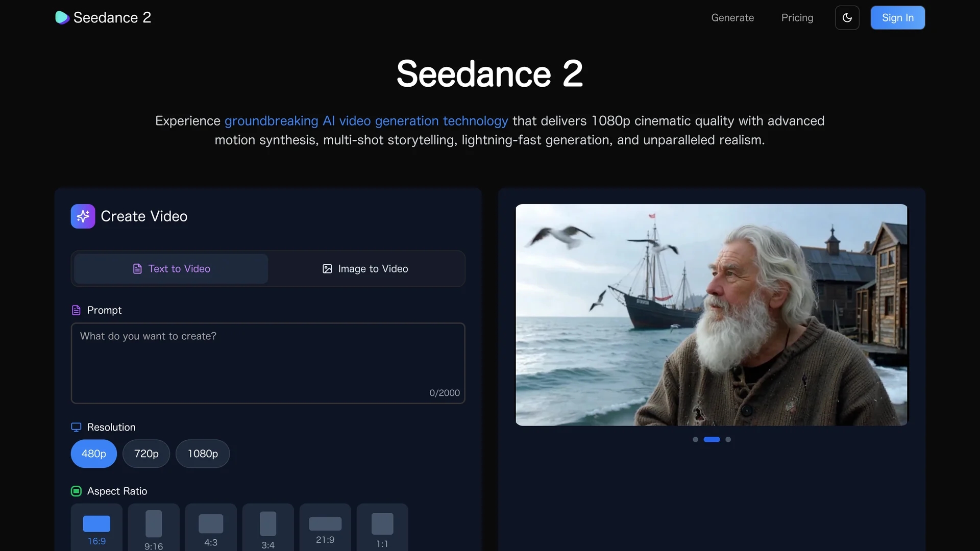The width and height of the screenshot is (980, 551).
Task: Open the Generate page
Action: [732, 18]
